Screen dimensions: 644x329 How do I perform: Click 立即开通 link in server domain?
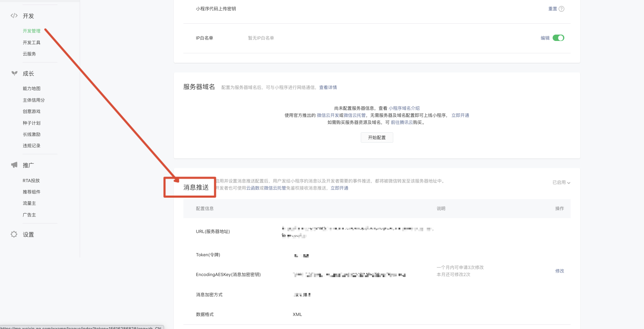pyautogui.click(x=460, y=115)
